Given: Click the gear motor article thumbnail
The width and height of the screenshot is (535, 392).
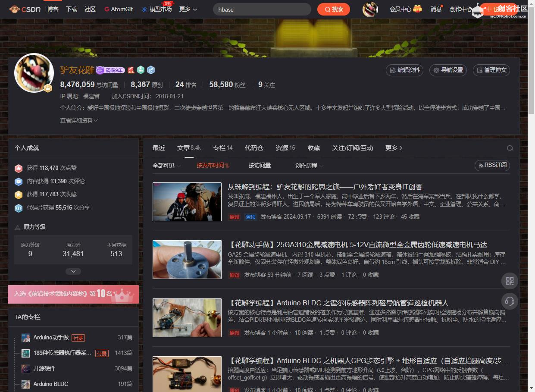Looking at the screenshot, I should (187, 260).
